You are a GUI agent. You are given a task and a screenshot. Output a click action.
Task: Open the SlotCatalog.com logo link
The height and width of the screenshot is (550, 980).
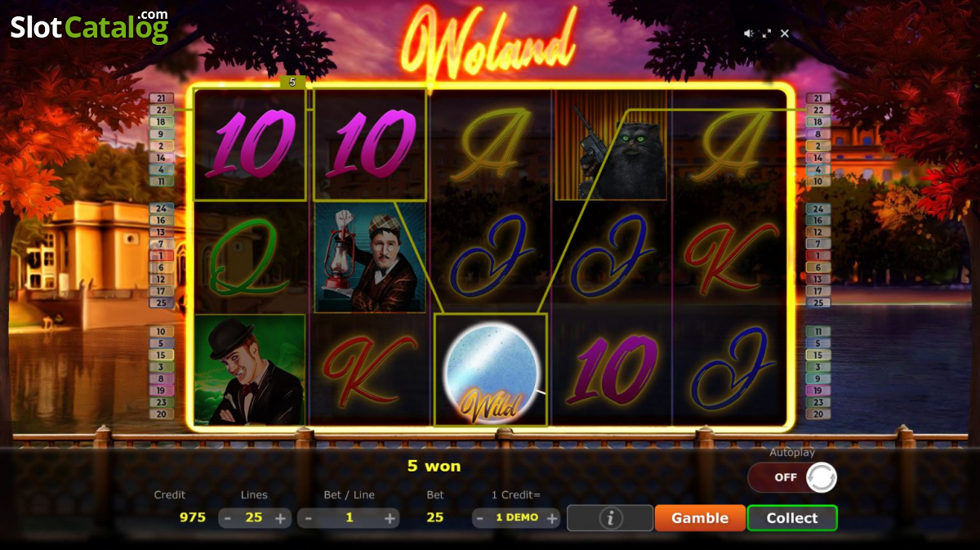(89, 27)
